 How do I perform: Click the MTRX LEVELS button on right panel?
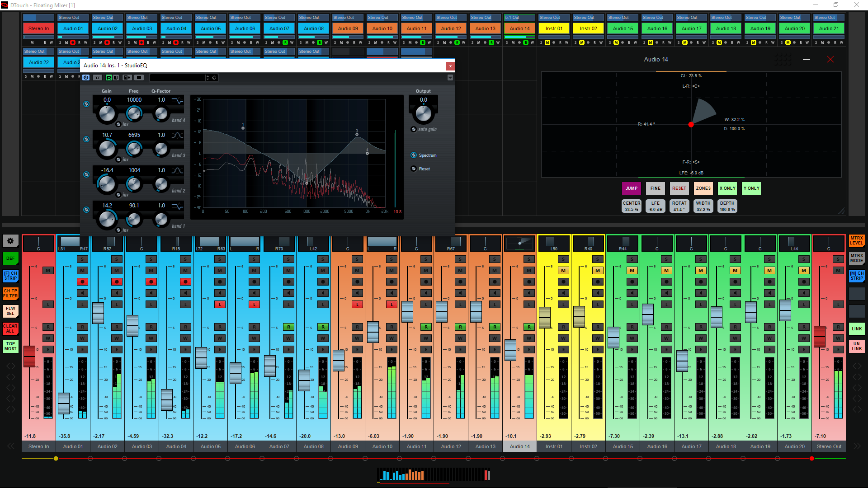point(856,241)
